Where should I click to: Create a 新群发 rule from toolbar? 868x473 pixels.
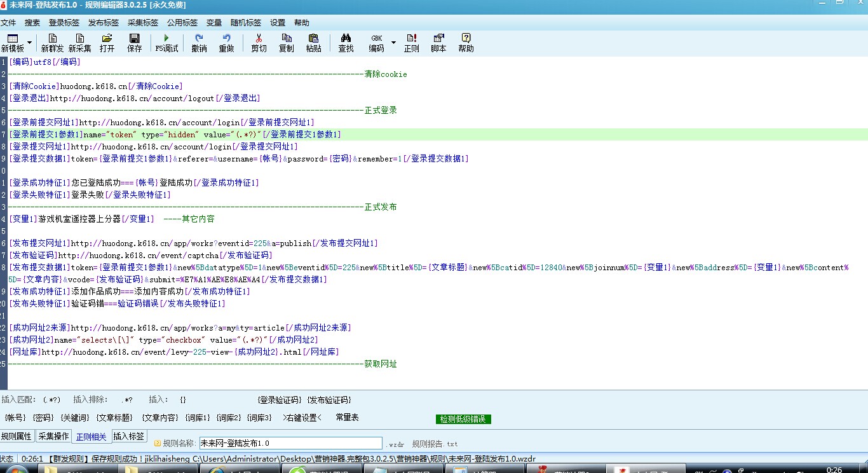[52, 43]
